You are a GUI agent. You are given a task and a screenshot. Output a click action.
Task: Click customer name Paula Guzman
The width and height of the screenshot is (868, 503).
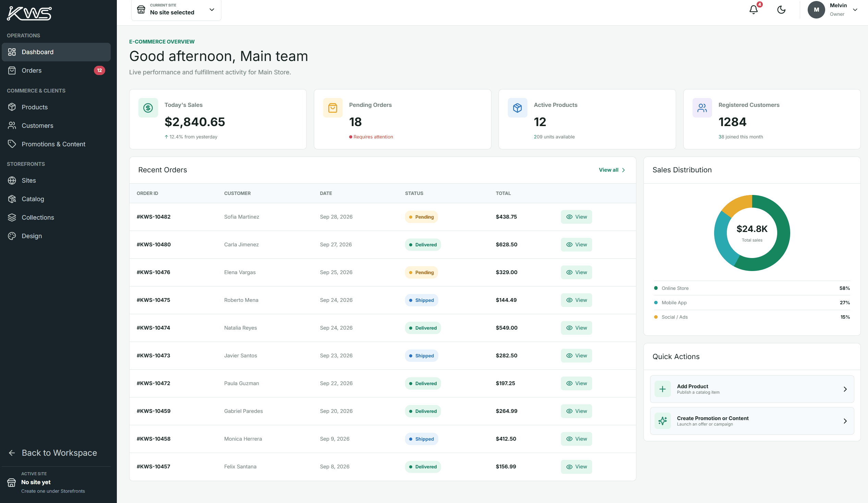coord(242,383)
